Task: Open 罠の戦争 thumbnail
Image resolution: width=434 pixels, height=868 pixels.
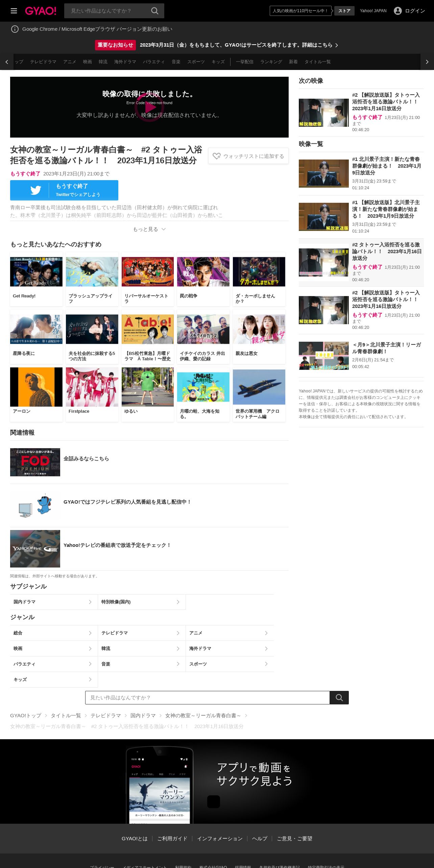Action: tap(203, 272)
